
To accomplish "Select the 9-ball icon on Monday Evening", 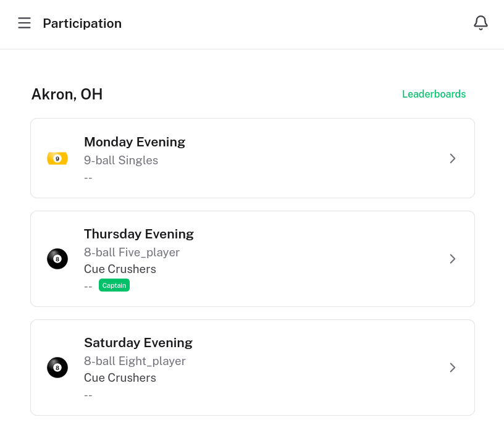I will click(x=57, y=158).
